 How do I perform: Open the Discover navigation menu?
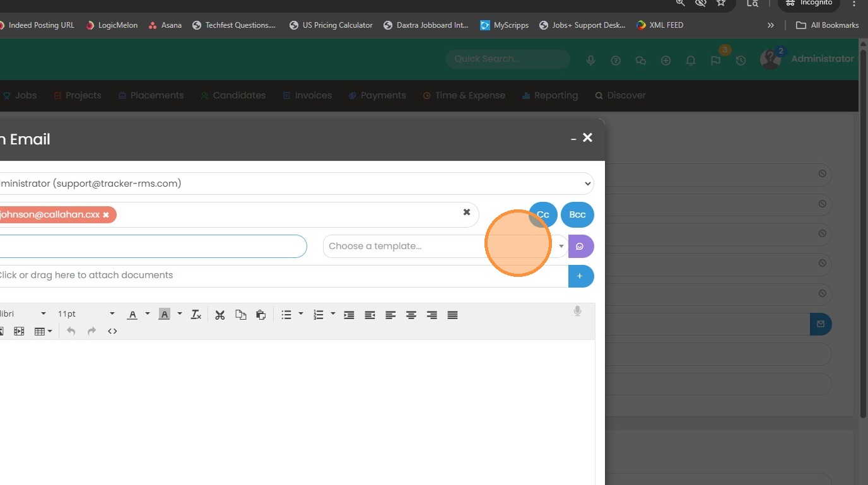pos(621,95)
